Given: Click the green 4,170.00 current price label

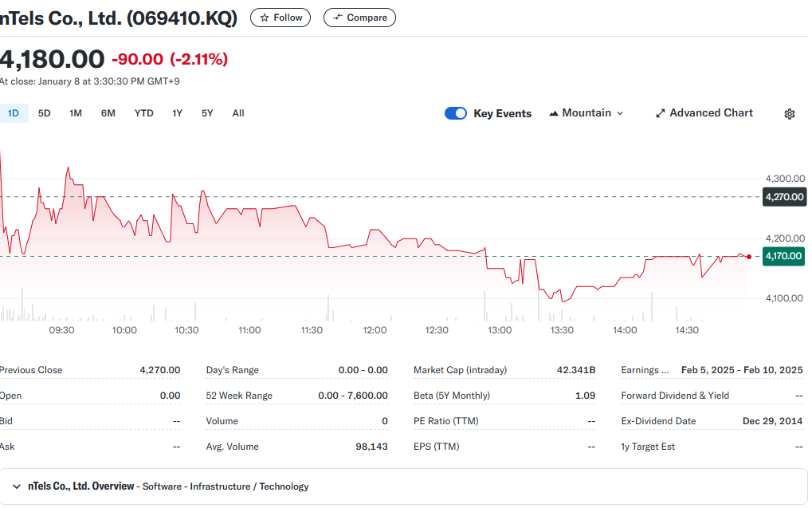Looking at the screenshot, I should (783, 256).
